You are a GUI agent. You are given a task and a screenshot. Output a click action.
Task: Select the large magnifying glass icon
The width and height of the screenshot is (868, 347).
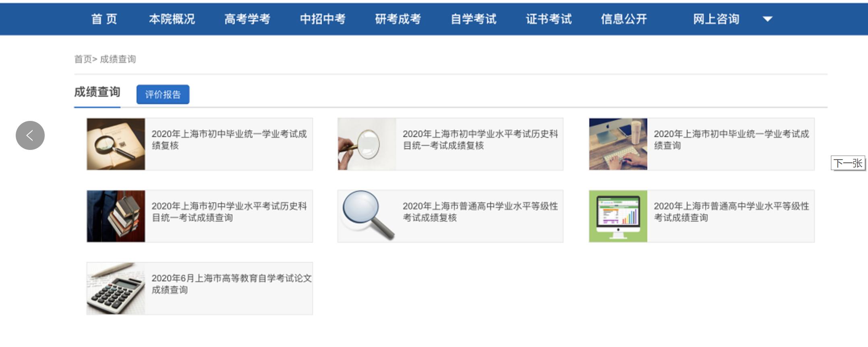coord(367,216)
